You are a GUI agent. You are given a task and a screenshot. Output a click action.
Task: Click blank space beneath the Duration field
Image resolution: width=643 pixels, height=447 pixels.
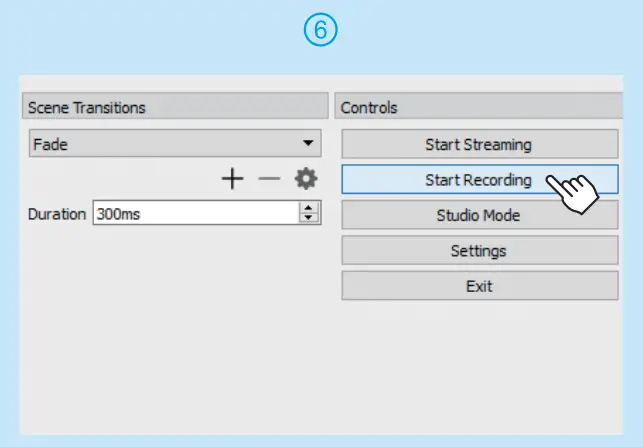pyautogui.click(x=175, y=320)
